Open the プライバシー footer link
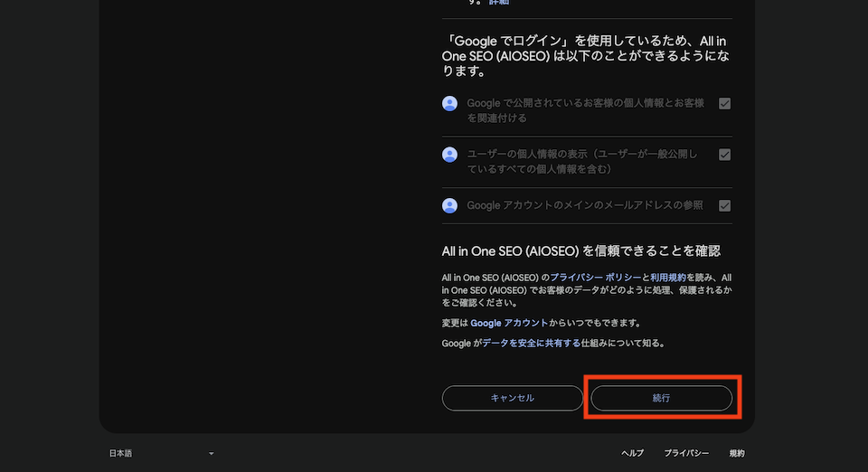Image resolution: width=868 pixels, height=472 pixels. click(x=686, y=453)
